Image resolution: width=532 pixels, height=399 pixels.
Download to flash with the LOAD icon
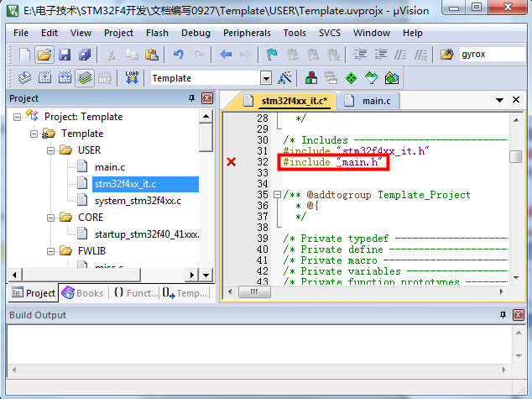coord(132,78)
